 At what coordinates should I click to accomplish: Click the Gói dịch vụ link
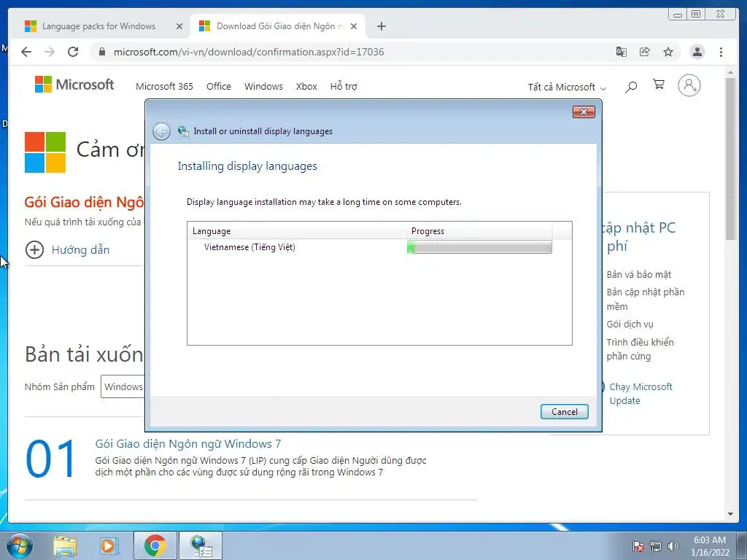click(x=630, y=324)
